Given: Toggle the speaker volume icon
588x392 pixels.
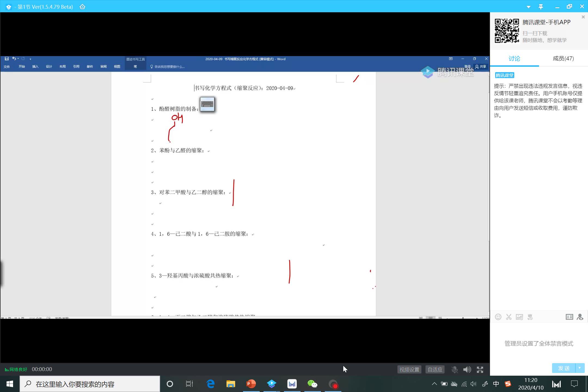Looking at the screenshot, I should [x=467, y=369].
